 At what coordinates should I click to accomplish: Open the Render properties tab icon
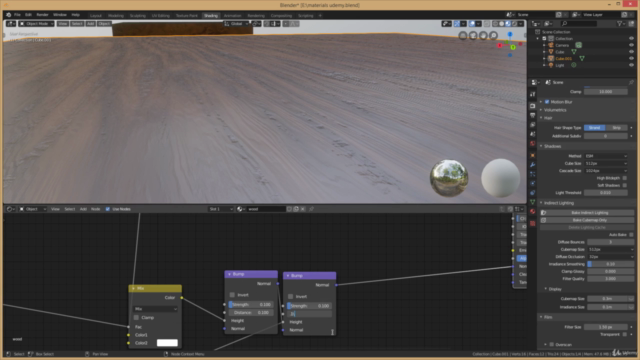[532, 106]
